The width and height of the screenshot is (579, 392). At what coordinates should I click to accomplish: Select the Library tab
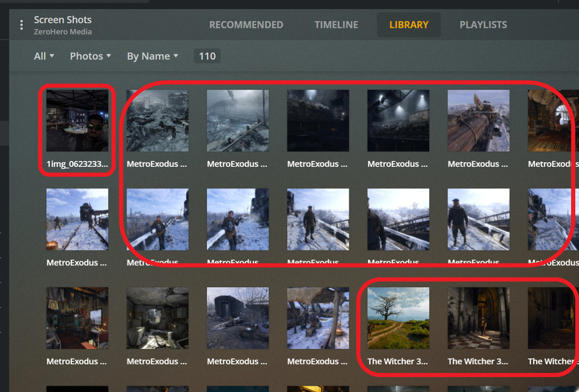[x=408, y=25]
